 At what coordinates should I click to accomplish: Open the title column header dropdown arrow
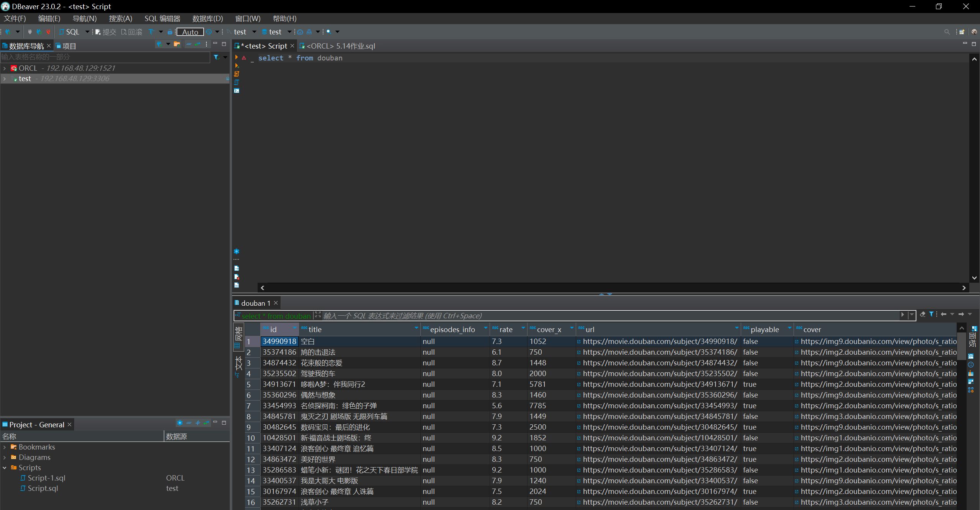tap(416, 328)
